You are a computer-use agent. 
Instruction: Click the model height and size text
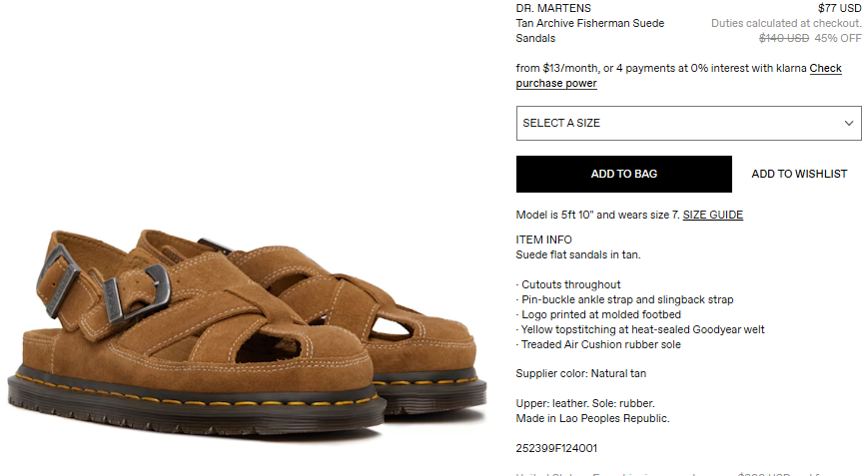click(x=598, y=216)
